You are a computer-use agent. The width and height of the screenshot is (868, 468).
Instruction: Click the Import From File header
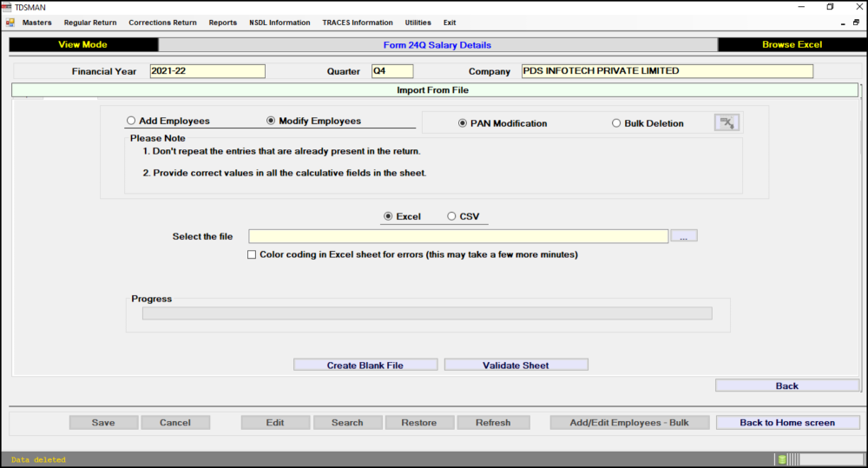coord(435,89)
